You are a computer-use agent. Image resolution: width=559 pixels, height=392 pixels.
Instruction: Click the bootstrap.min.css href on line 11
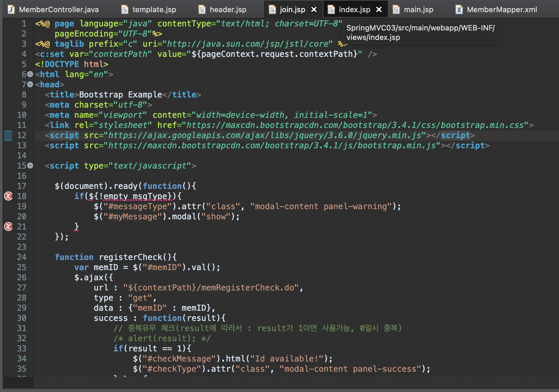click(x=355, y=125)
